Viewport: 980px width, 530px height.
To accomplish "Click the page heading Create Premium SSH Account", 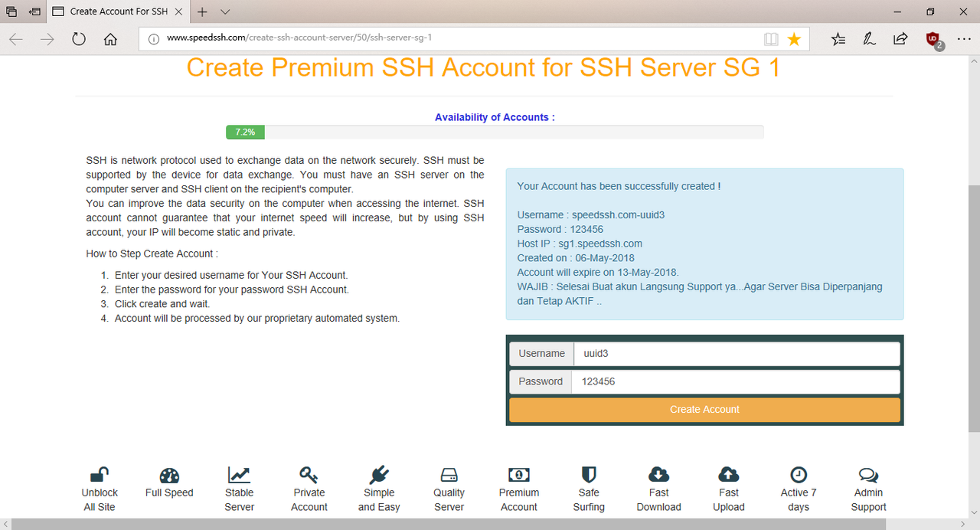I will [483, 67].
